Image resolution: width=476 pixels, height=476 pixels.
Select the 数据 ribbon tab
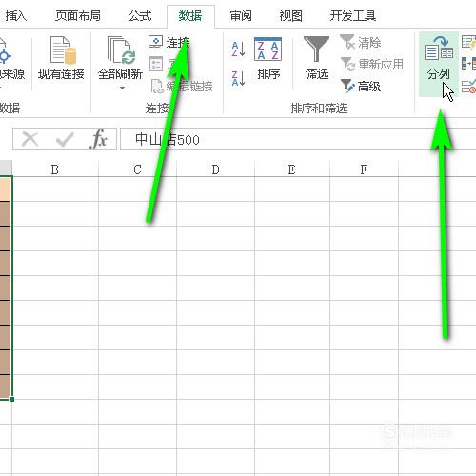pyautogui.click(x=190, y=15)
